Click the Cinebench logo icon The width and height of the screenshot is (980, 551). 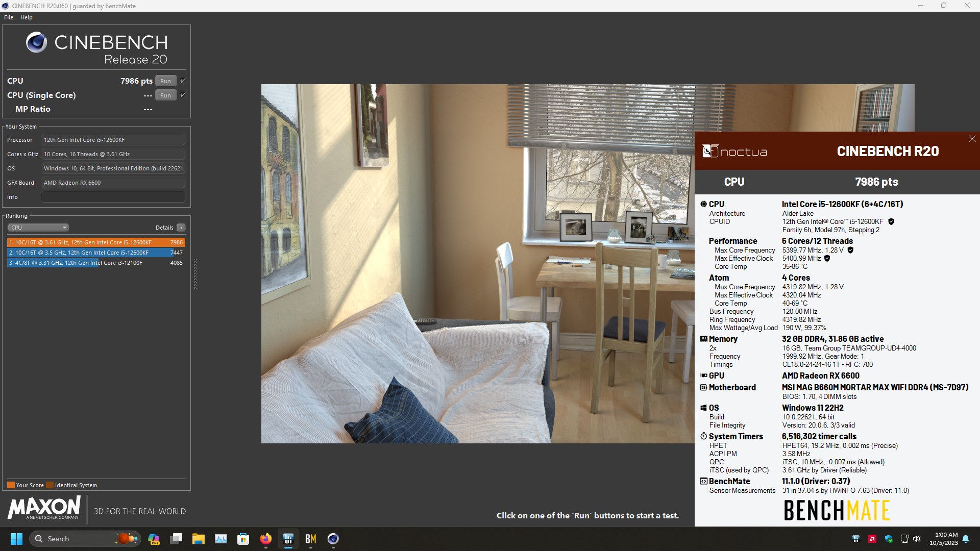[36, 42]
